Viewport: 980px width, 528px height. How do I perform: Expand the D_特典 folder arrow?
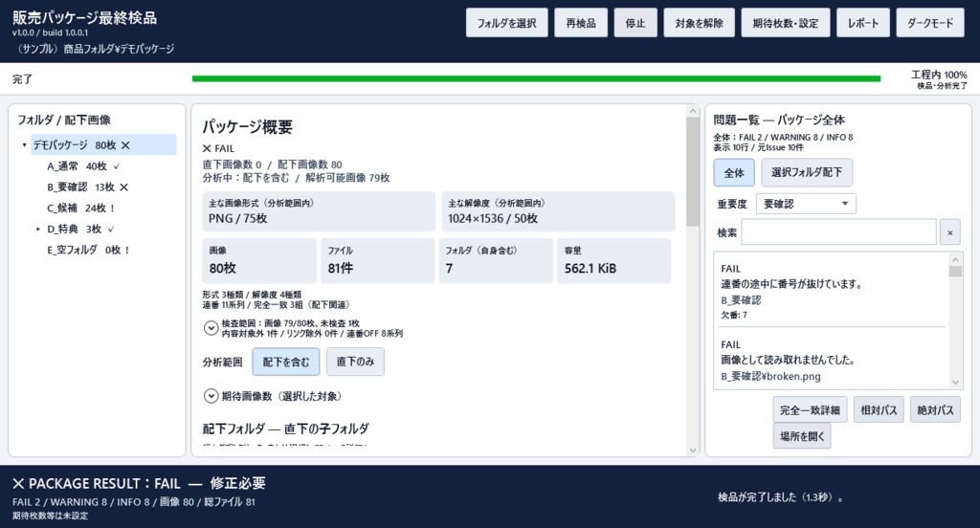tap(38, 230)
